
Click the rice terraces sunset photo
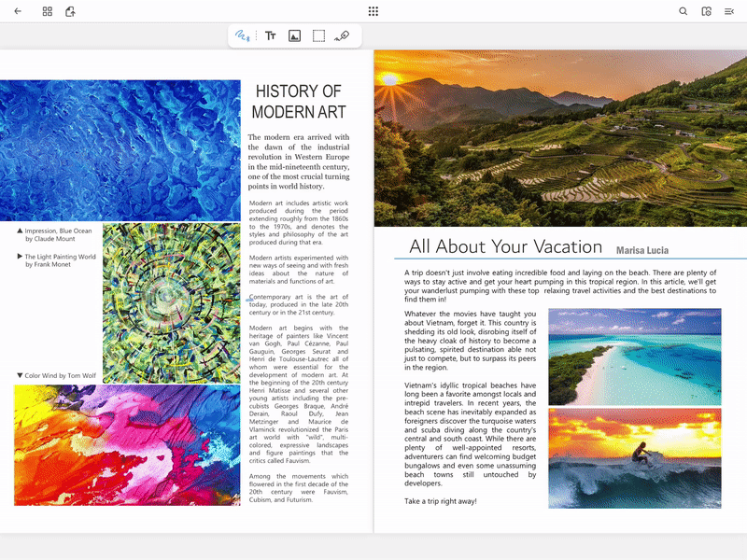(x=560, y=138)
